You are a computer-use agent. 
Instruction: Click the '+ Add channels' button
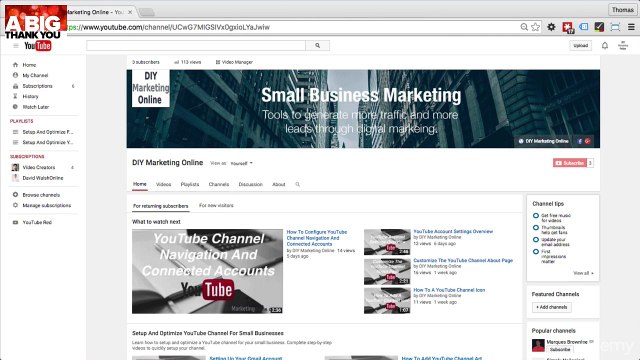(551, 307)
